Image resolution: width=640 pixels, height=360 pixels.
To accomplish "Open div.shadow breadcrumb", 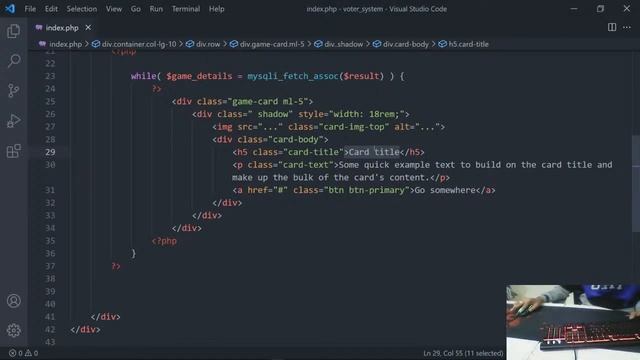I will tap(343, 44).
